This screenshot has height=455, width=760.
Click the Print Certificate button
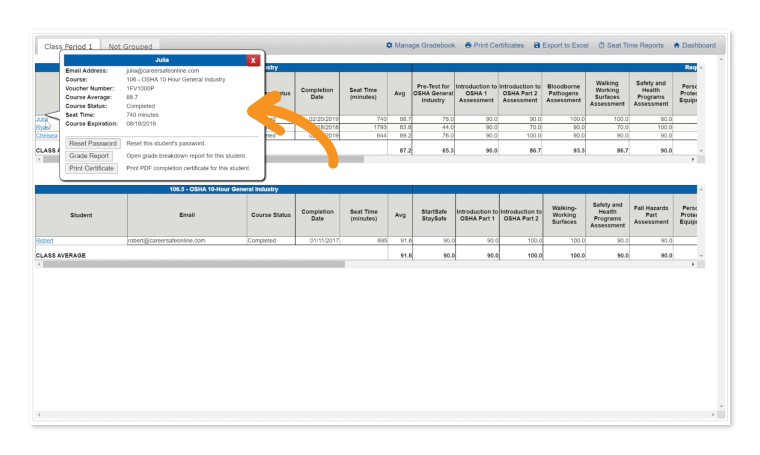point(91,168)
